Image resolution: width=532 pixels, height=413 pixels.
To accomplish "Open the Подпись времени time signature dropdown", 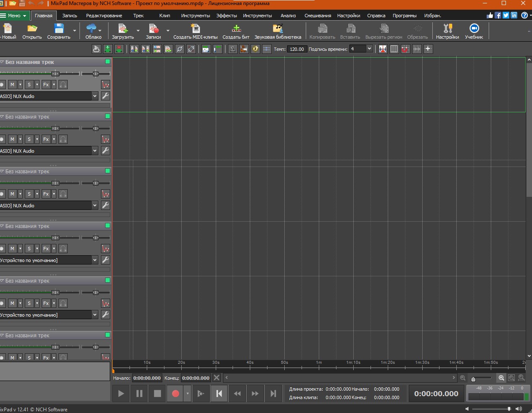I will 369,49.
